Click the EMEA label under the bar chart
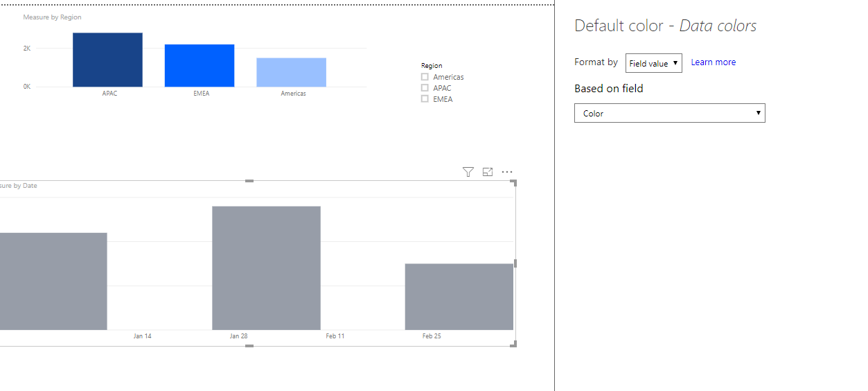 click(x=202, y=94)
